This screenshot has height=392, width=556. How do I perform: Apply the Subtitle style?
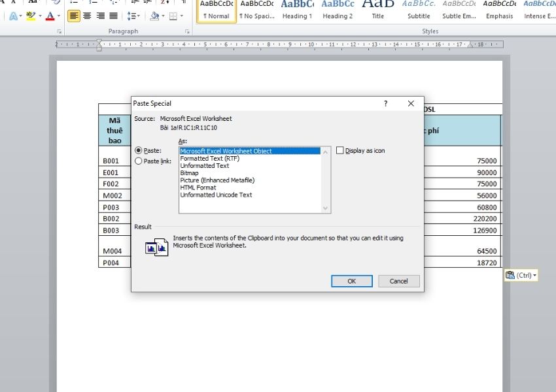(x=419, y=10)
